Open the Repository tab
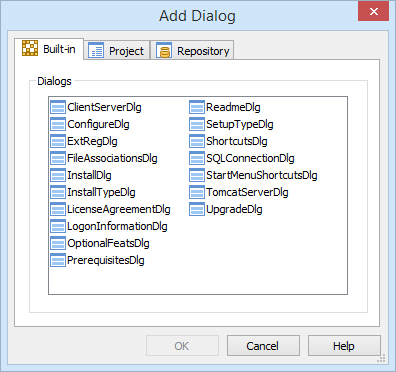Viewport: 396px width, 372px height. (x=192, y=50)
